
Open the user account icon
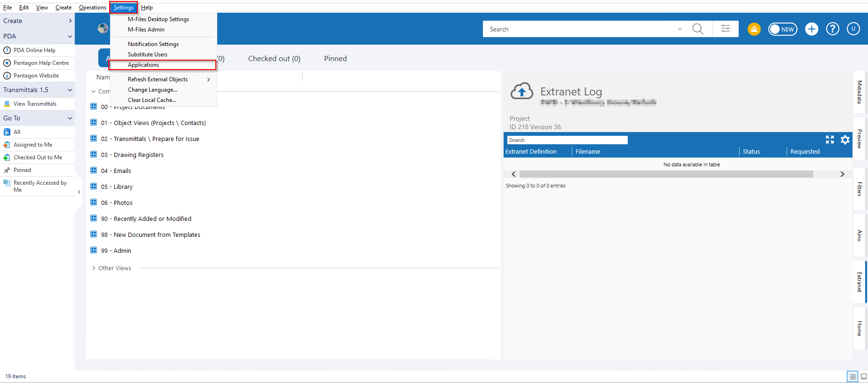pyautogui.click(x=853, y=29)
